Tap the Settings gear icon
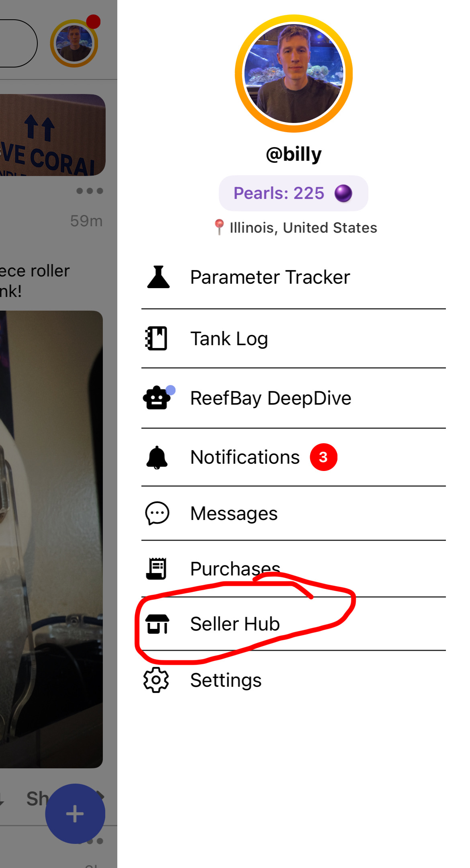Screen dimensions: 470x868 coord(156,680)
